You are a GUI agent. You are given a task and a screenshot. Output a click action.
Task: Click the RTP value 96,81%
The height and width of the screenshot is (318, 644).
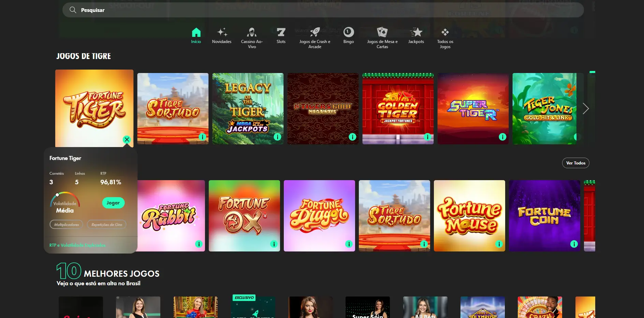click(x=111, y=182)
